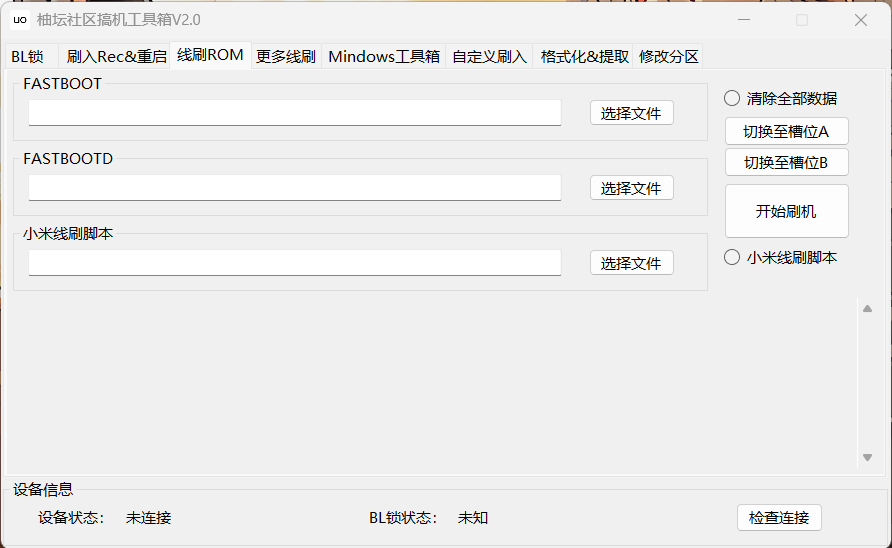Viewport: 892px width, 548px height.
Task: Open the BL锁 tab
Action: click(x=31, y=56)
